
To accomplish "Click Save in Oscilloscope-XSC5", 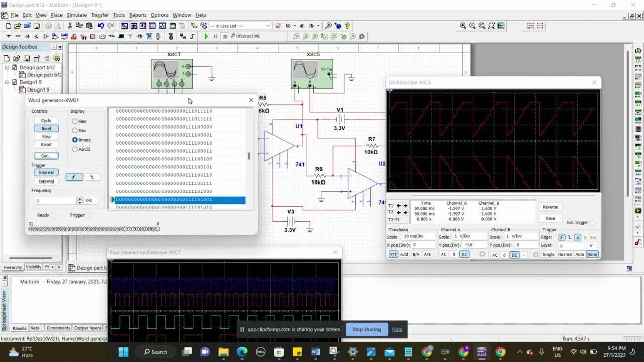I will tap(550, 219).
